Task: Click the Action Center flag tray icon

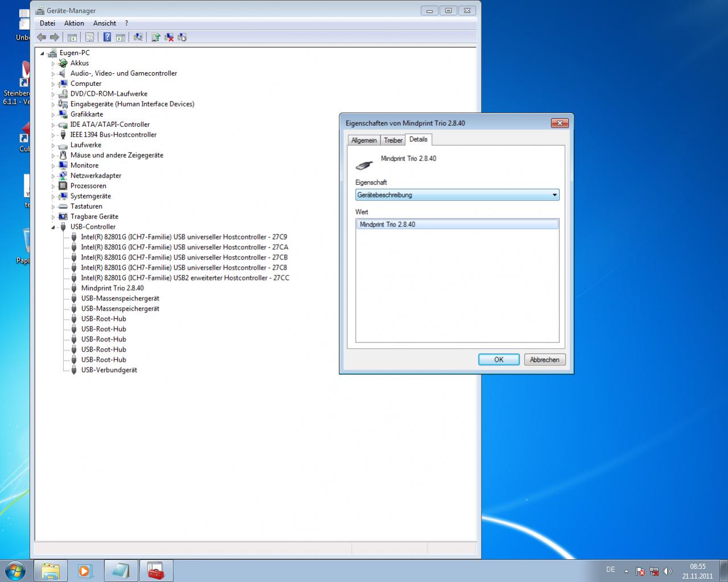Action: pyautogui.click(x=640, y=571)
